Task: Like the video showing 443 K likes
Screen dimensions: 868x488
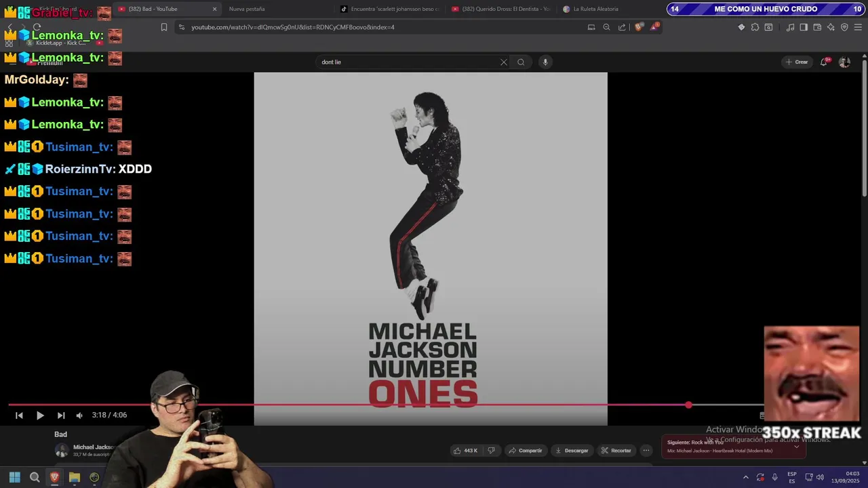Action: point(465,451)
